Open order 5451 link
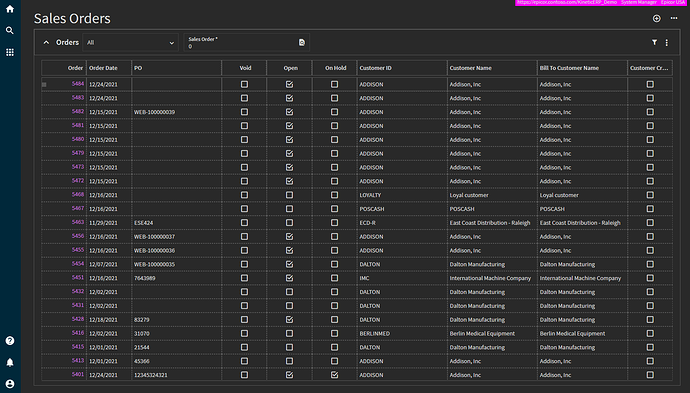Viewport: 690px width, 393px height. click(78, 278)
